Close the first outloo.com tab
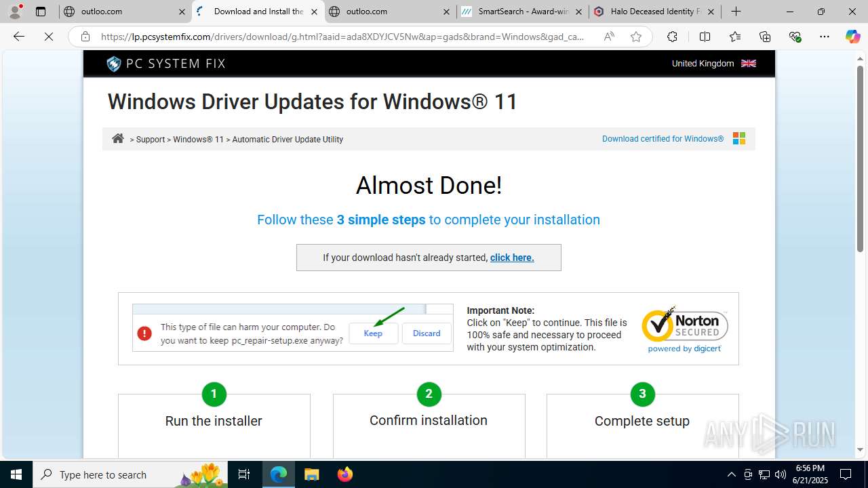Viewport: 868px width, 488px height. click(182, 12)
